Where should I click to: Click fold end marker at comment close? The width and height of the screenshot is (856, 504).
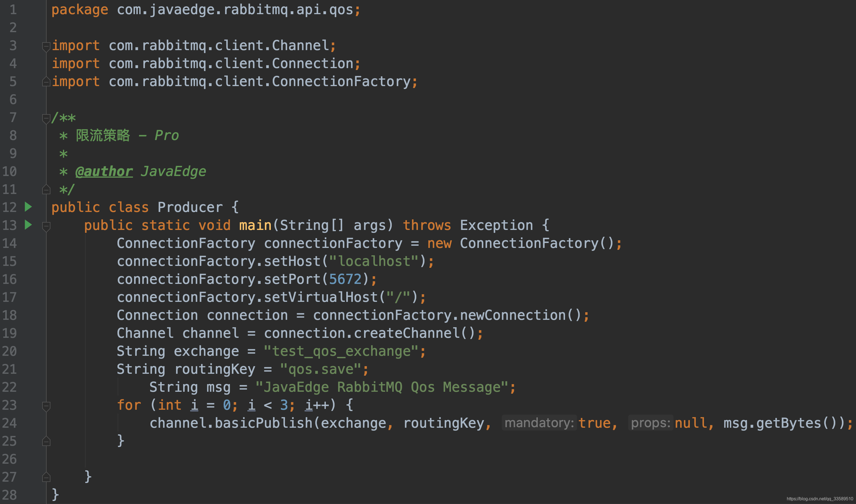pos(46,190)
